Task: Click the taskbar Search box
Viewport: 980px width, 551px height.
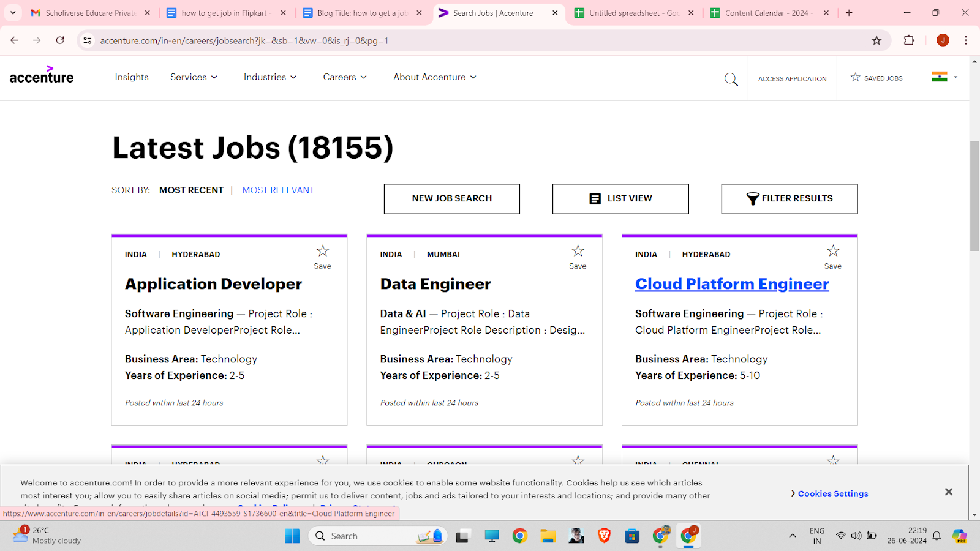Action: (x=378, y=536)
